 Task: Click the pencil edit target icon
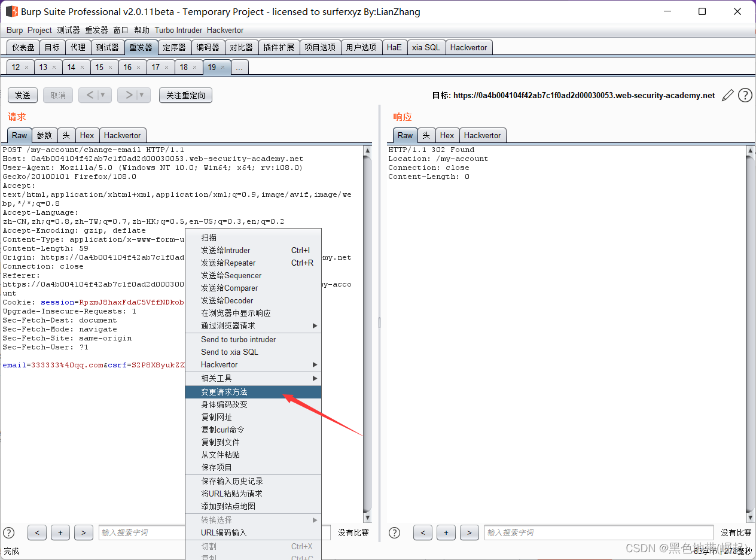click(x=728, y=95)
